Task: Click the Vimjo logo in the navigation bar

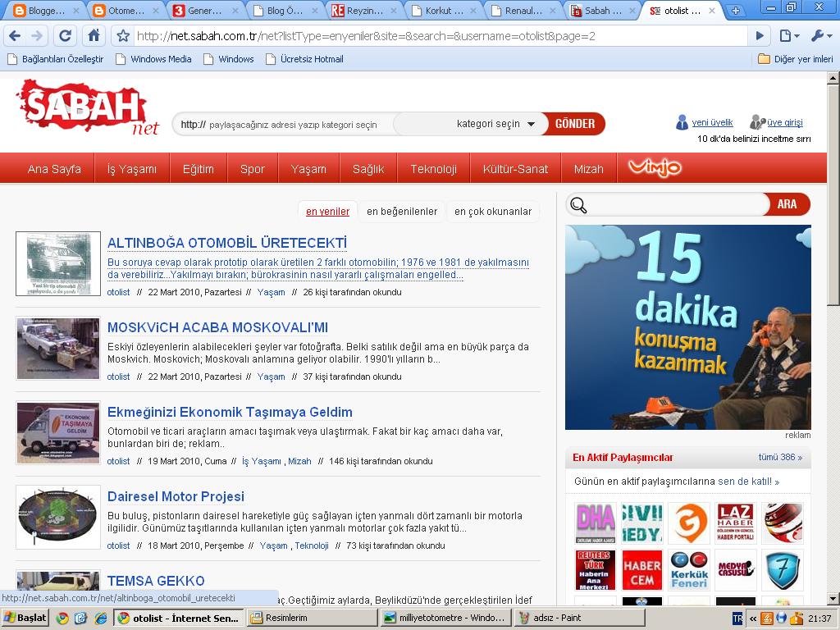Action: tap(655, 167)
